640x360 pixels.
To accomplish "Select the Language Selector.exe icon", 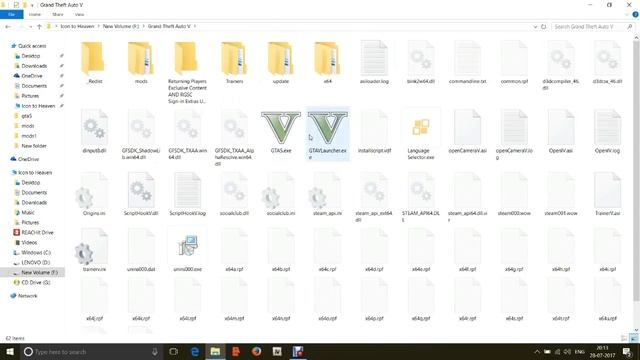I will tap(421, 127).
